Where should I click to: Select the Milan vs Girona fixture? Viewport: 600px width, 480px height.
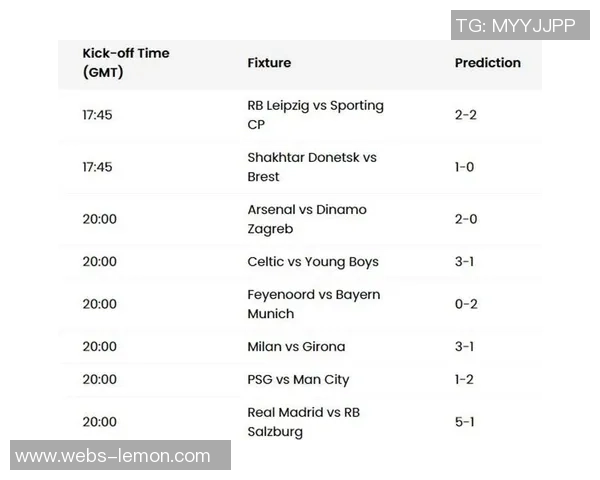(296, 347)
